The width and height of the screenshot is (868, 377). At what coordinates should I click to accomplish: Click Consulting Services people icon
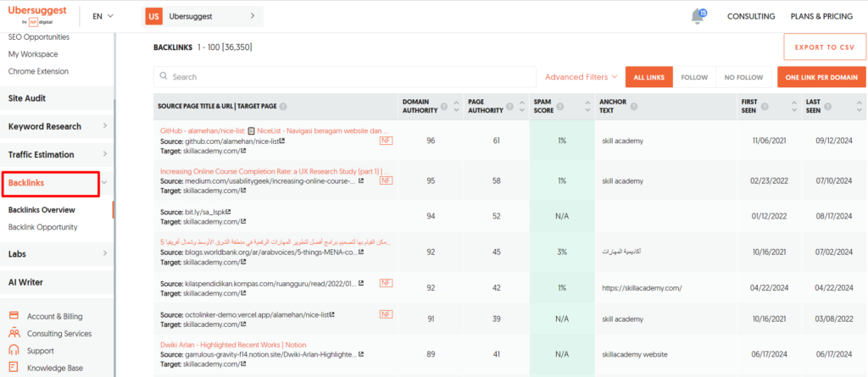pos(14,333)
